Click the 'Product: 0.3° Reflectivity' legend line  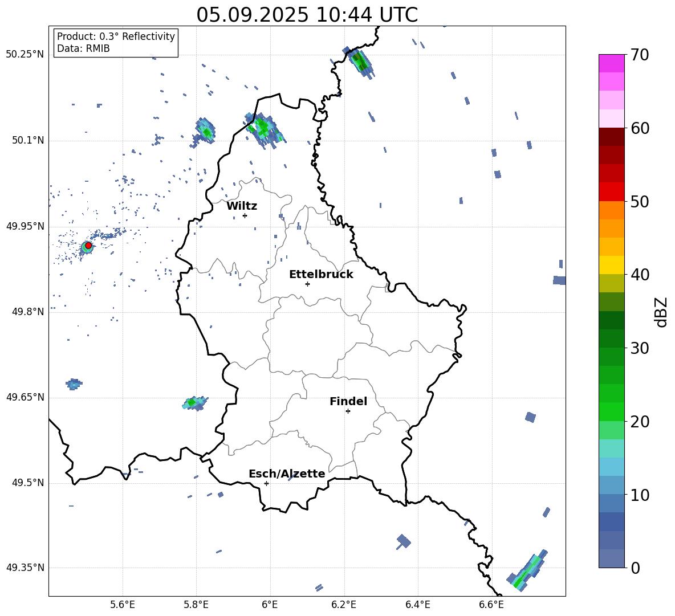click(x=116, y=36)
